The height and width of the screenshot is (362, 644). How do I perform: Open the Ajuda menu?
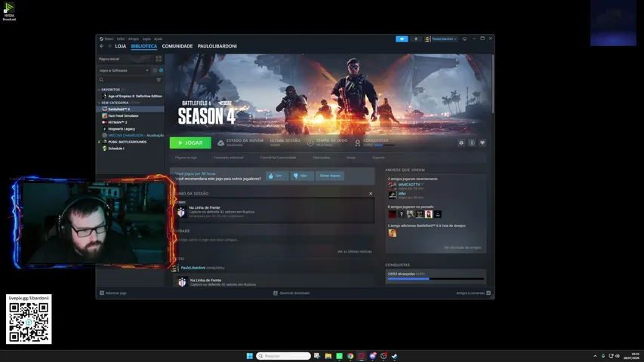pyautogui.click(x=158, y=39)
